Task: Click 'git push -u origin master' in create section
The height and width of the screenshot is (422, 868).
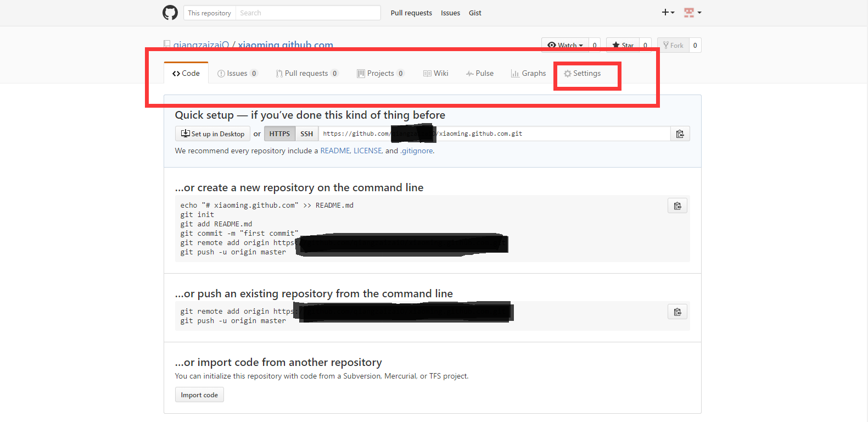Action: [x=233, y=252]
